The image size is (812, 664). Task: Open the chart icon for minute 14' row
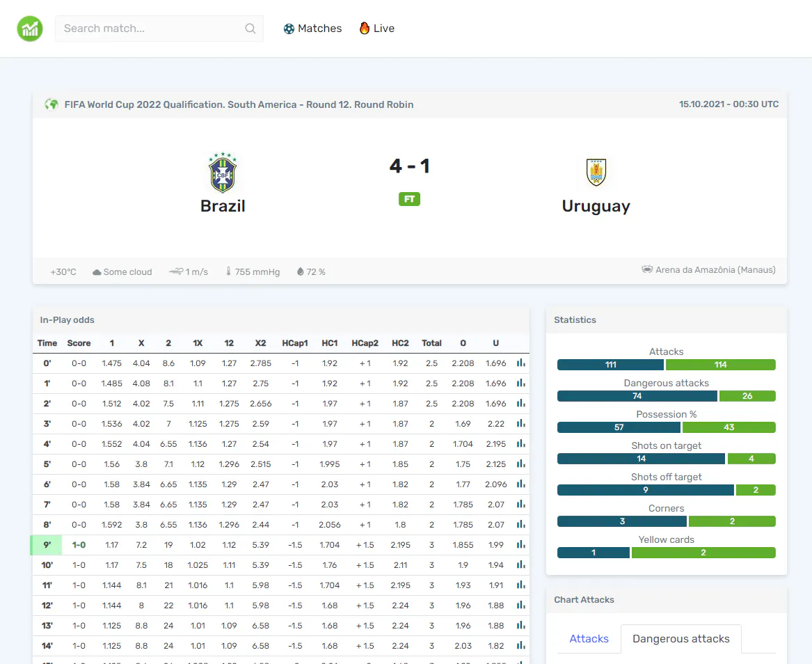click(520, 645)
